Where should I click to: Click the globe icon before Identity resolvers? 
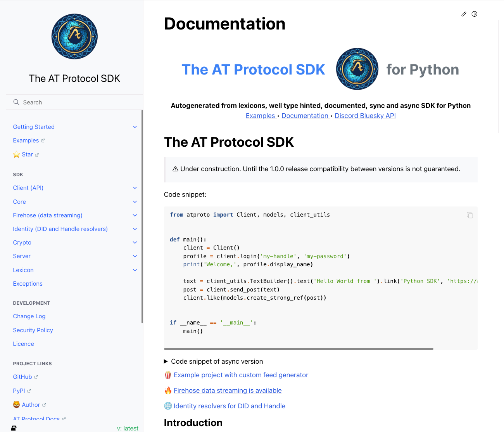[168, 406]
